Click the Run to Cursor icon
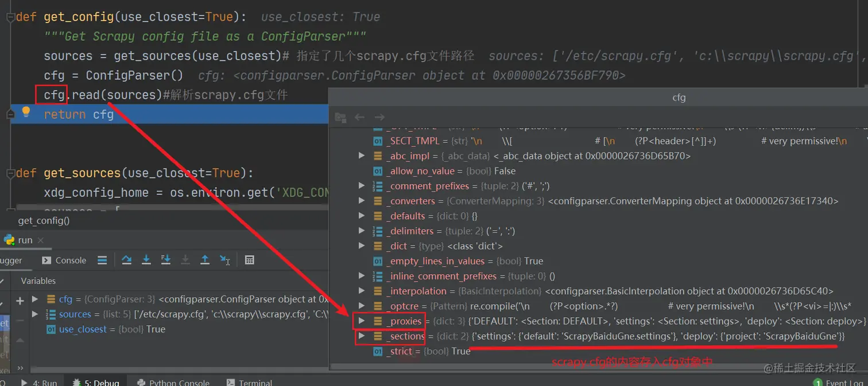The image size is (868, 386). click(224, 260)
